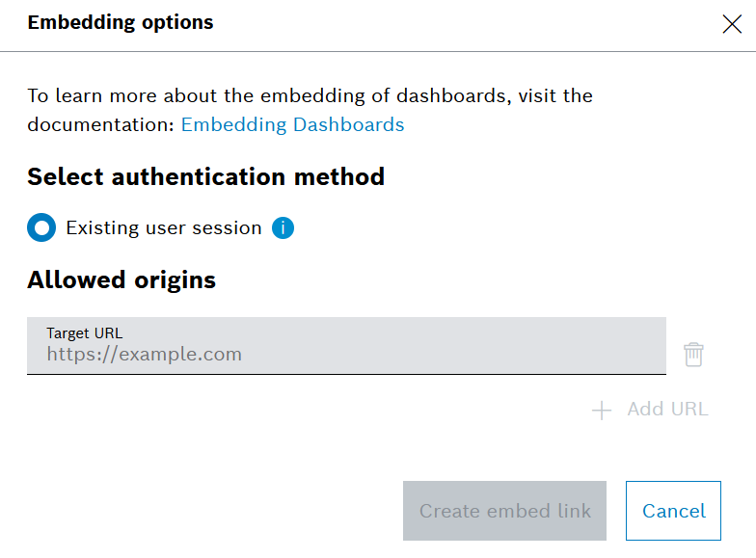Click the plus icon beside Add URL
Screen dimensions: 756x558
click(x=602, y=411)
